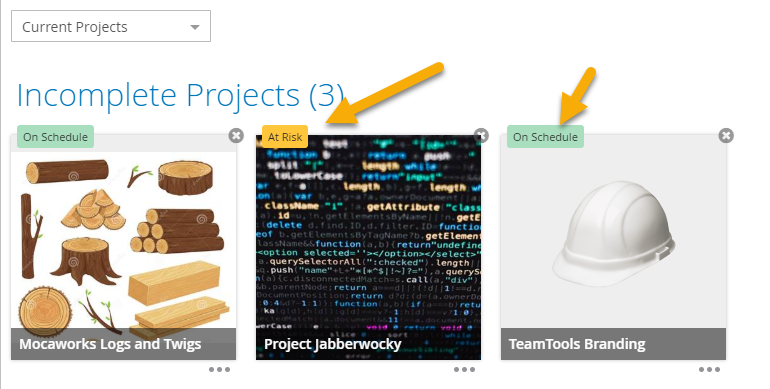Click the Mocaworks Logs and Twigs title
Screen dimensions: 770x389
click(x=110, y=344)
